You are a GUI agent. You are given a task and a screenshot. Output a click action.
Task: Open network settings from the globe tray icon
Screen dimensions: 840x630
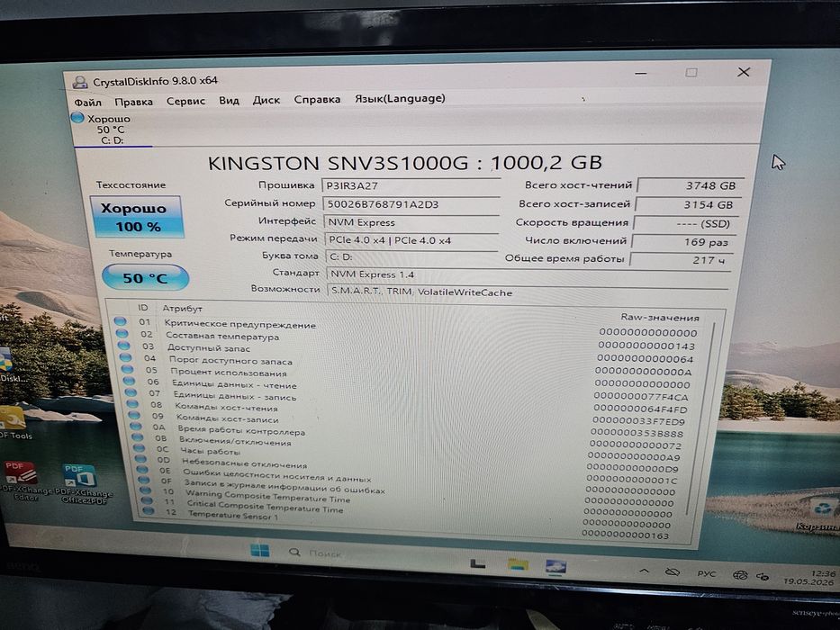[740, 575]
